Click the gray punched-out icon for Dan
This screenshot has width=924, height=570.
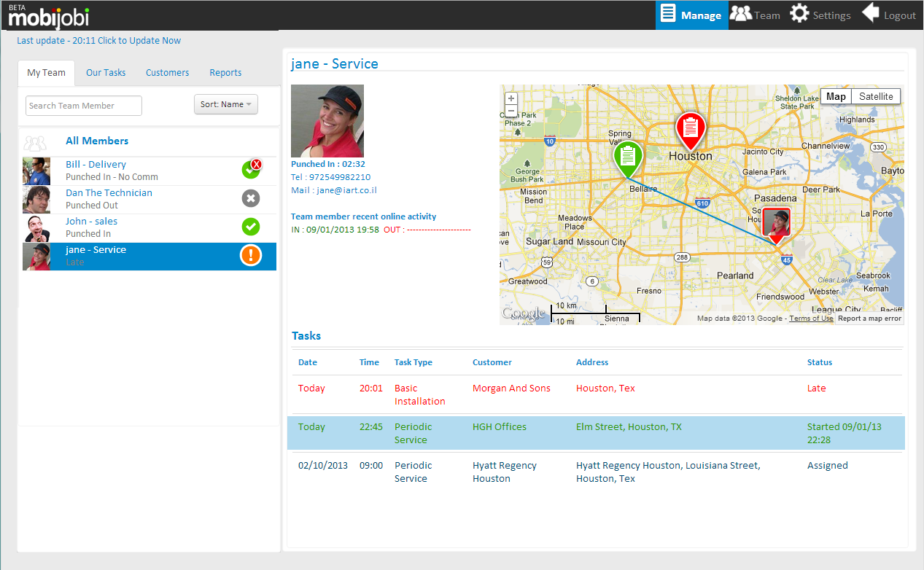point(251,198)
